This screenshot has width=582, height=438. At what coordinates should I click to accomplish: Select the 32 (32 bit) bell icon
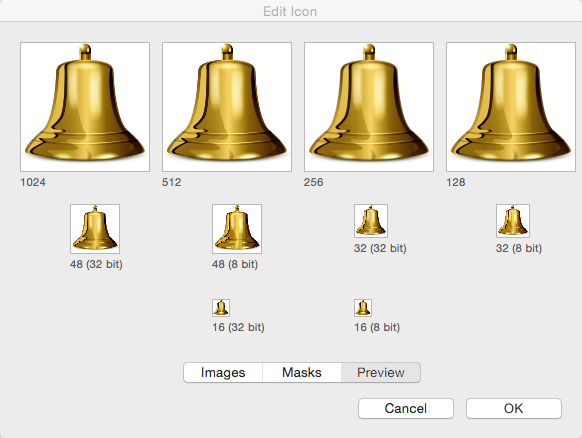tap(371, 221)
